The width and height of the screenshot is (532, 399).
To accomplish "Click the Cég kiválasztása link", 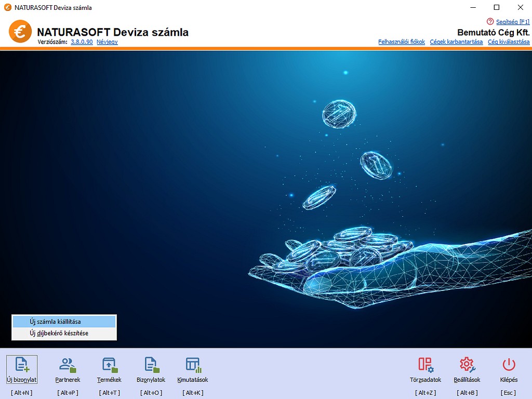I will (509, 42).
